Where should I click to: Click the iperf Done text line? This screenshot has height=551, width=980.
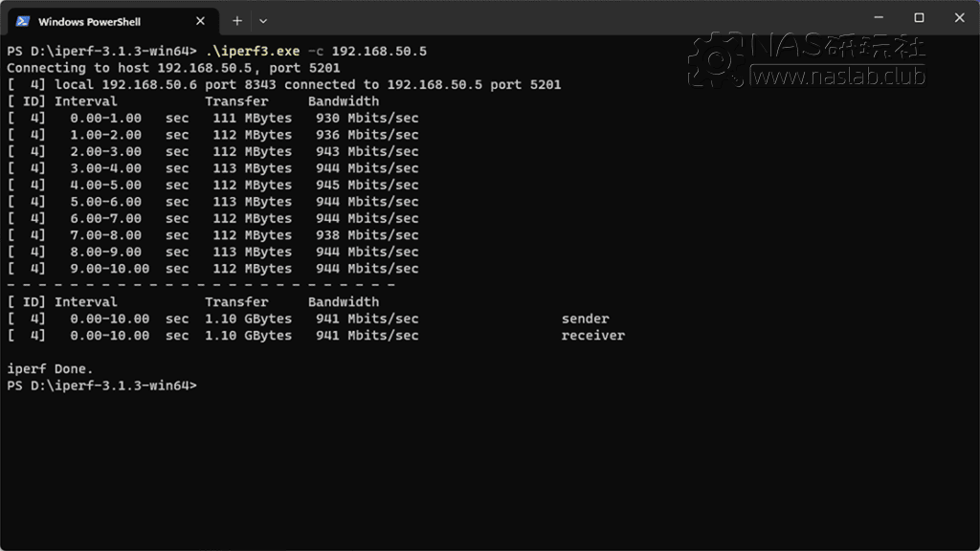[x=49, y=368]
